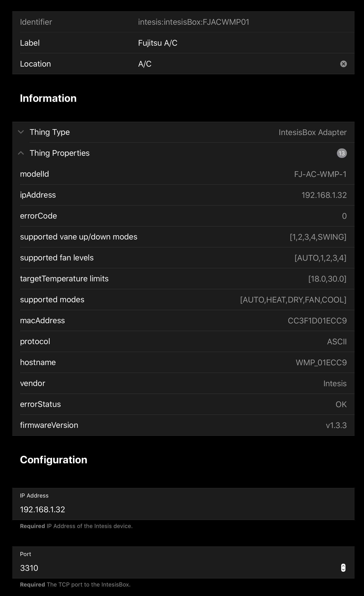Click the errorStatus OK row

click(183, 404)
